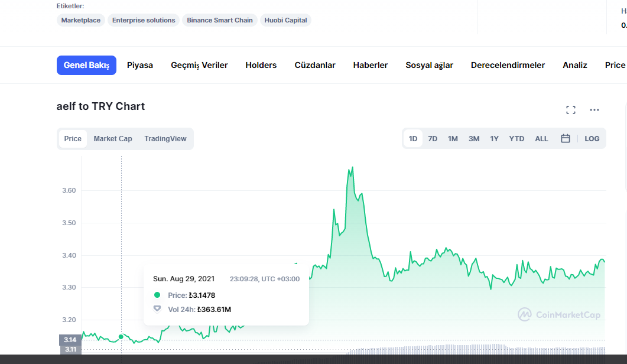Image resolution: width=627 pixels, height=364 pixels.
Task: Open the Haberler tab
Action: point(371,65)
